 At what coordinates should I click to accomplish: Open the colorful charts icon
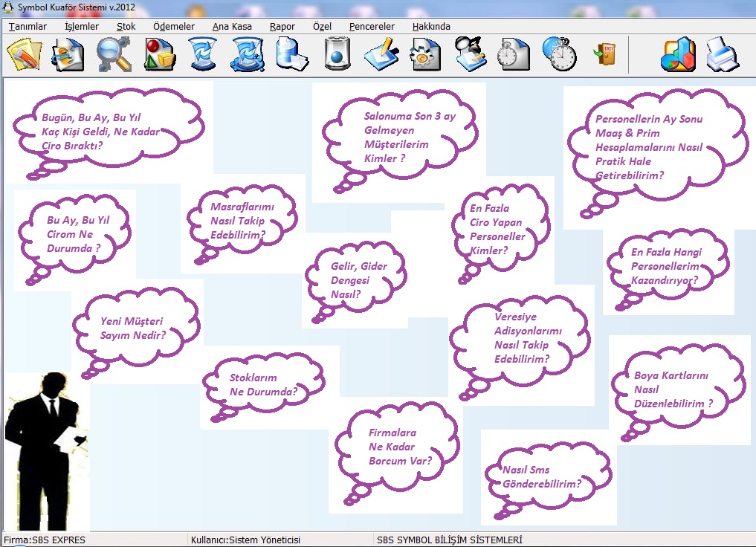click(x=678, y=55)
